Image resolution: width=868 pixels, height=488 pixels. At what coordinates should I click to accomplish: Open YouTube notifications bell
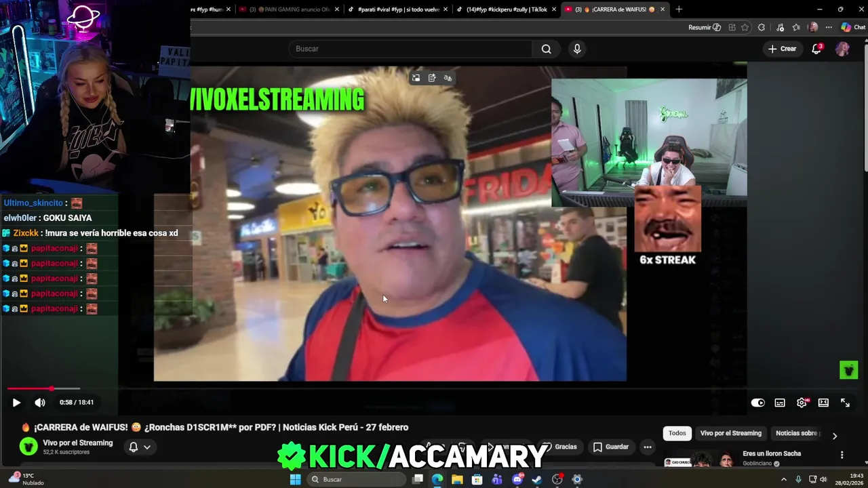click(816, 49)
